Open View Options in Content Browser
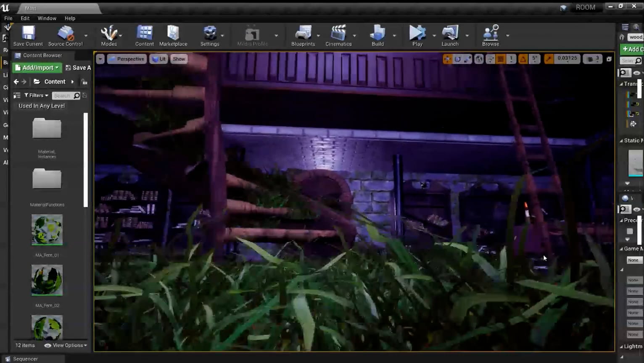The height and width of the screenshot is (363, 644). tap(66, 345)
